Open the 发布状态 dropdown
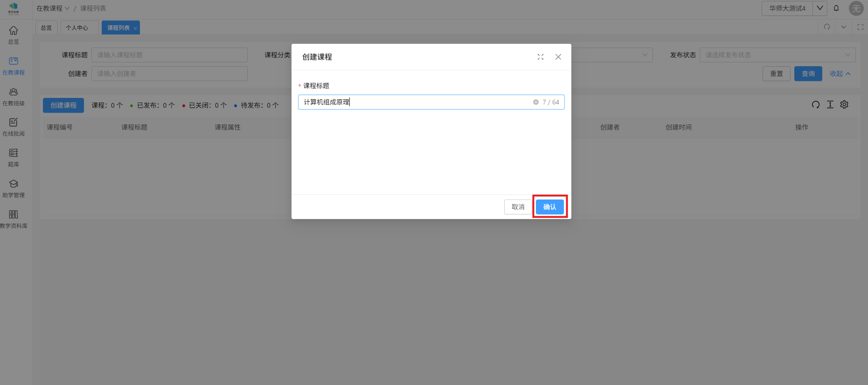Image resolution: width=868 pixels, height=385 pixels. 777,55
